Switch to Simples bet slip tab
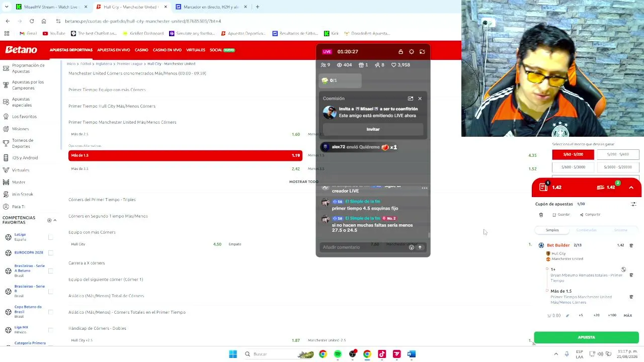The width and height of the screenshot is (644, 362). [552, 230]
